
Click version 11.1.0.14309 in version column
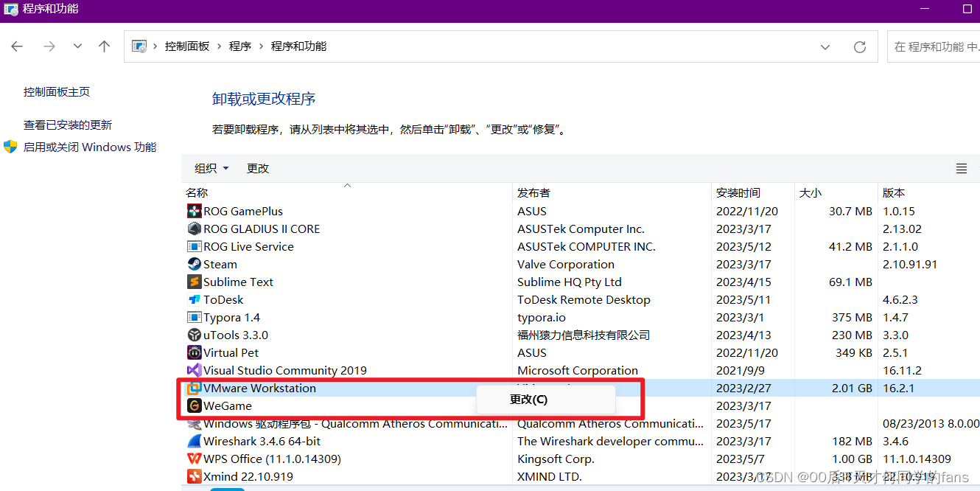917,459
